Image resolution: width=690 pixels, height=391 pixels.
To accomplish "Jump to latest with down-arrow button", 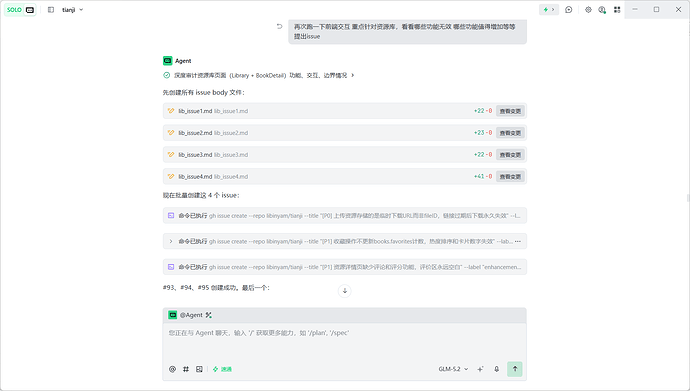I will [345, 291].
